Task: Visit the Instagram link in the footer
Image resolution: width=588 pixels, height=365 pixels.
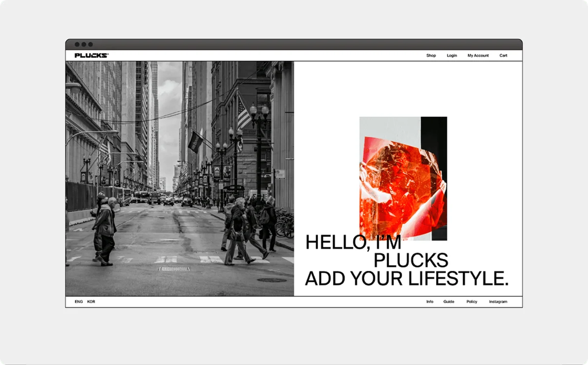Action: pyautogui.click(x=498, y=302)
